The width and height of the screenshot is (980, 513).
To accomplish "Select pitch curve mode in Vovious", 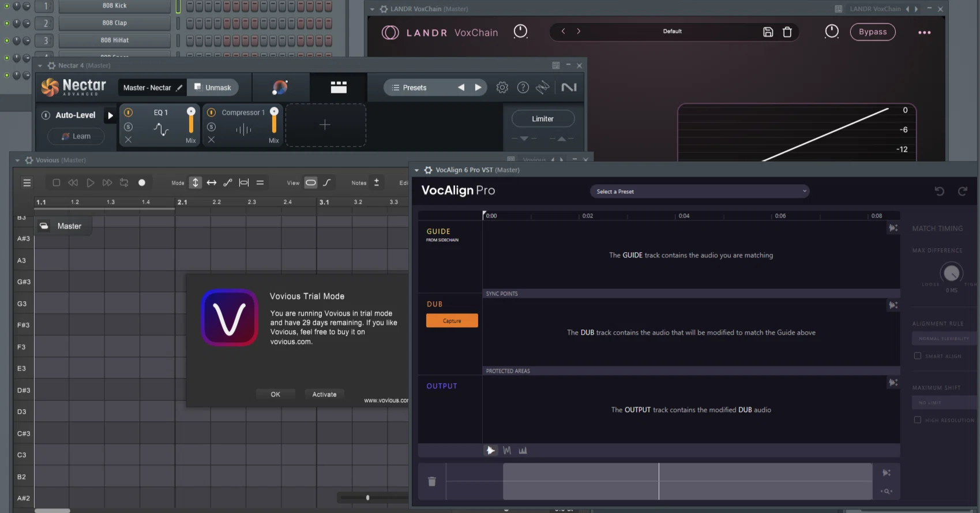I will pos(228,183).
